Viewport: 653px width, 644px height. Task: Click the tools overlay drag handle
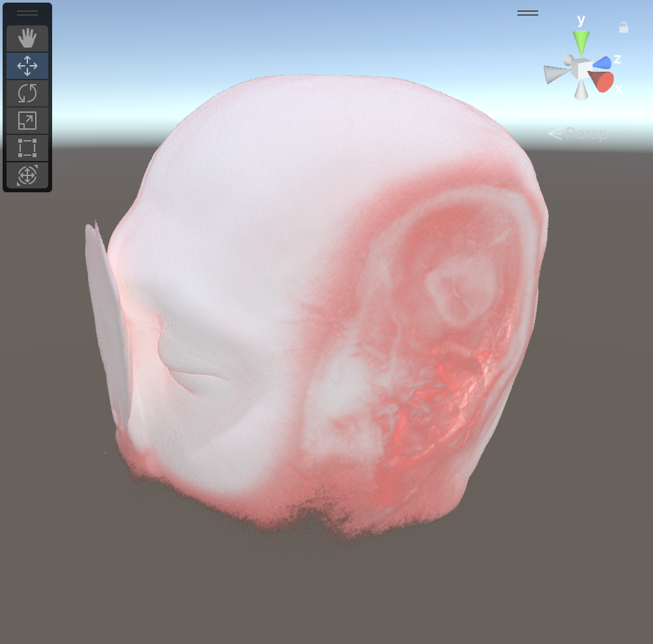27,13
